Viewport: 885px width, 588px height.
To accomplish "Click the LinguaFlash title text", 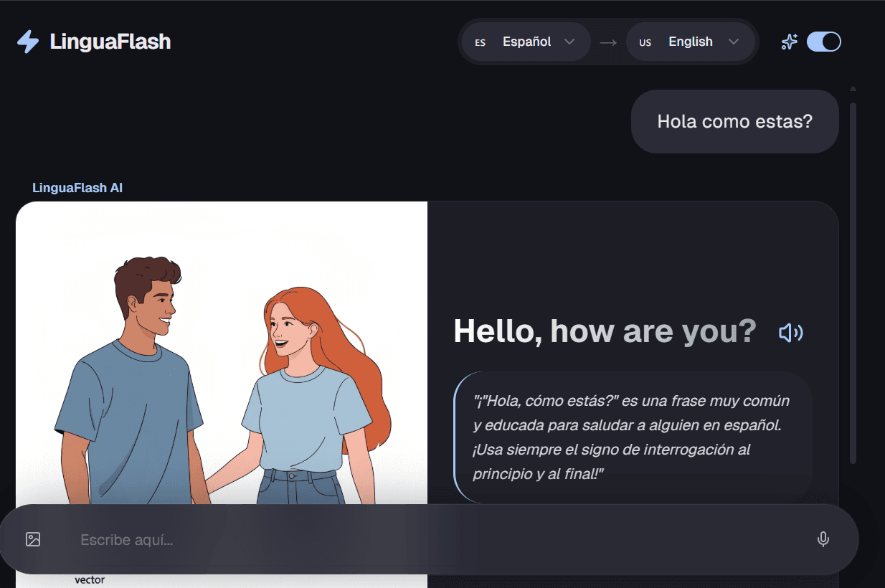I will [110, 42].
